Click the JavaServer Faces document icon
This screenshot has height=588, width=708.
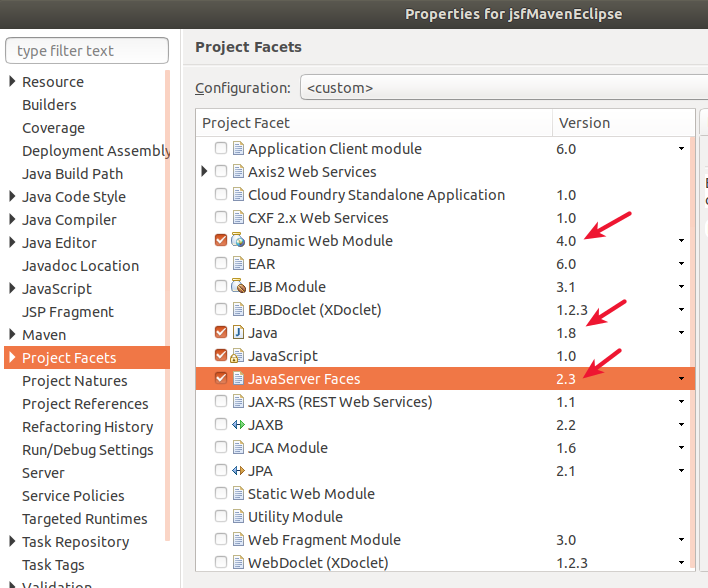point(238,378)
